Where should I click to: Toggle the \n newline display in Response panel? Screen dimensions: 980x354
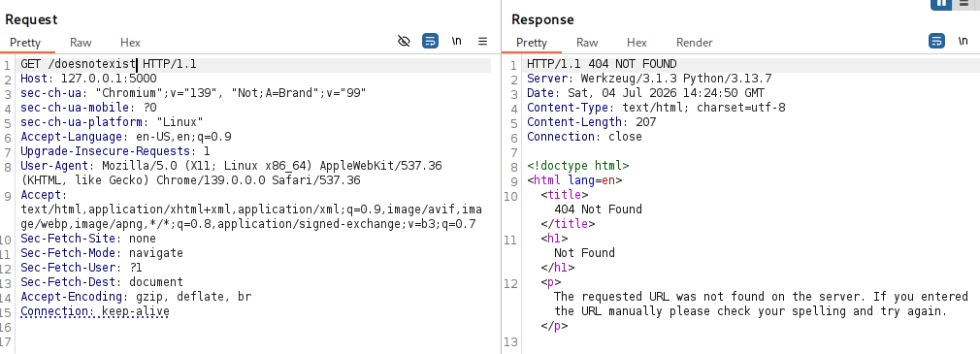(x=964, y=42)
